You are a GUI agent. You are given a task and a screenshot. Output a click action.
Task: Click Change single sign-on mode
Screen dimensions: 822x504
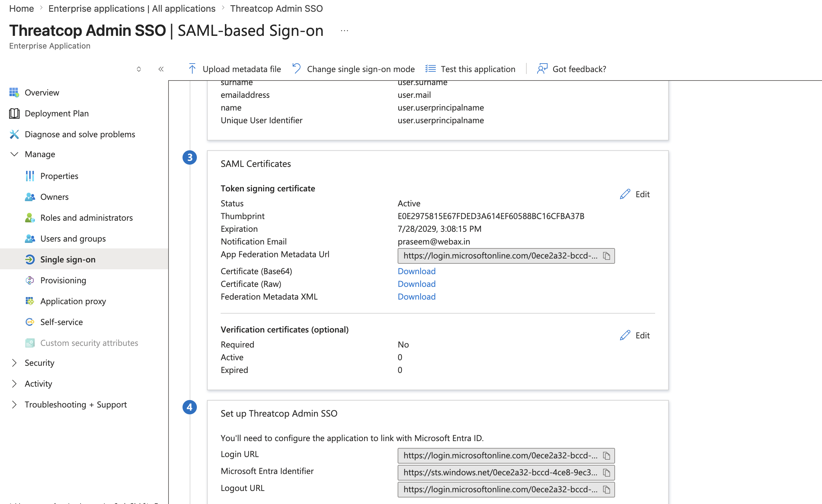pos(354,69)
